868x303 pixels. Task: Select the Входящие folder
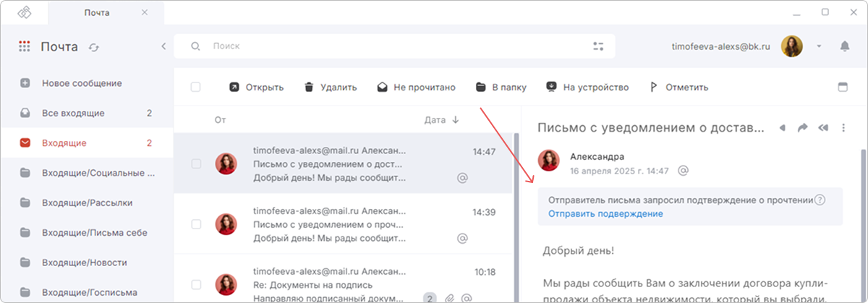pos(87,143)
